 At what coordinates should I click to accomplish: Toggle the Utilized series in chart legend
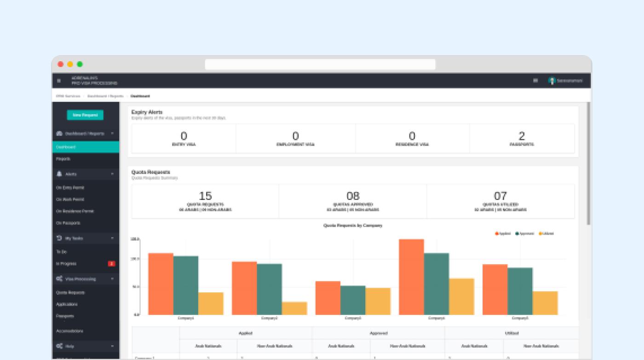point(546,233)
